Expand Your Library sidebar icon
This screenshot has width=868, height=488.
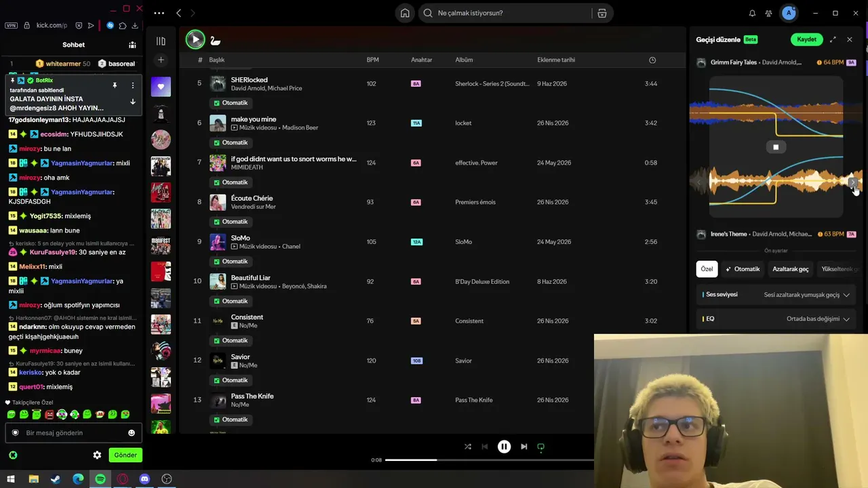(x=161, y=41)
